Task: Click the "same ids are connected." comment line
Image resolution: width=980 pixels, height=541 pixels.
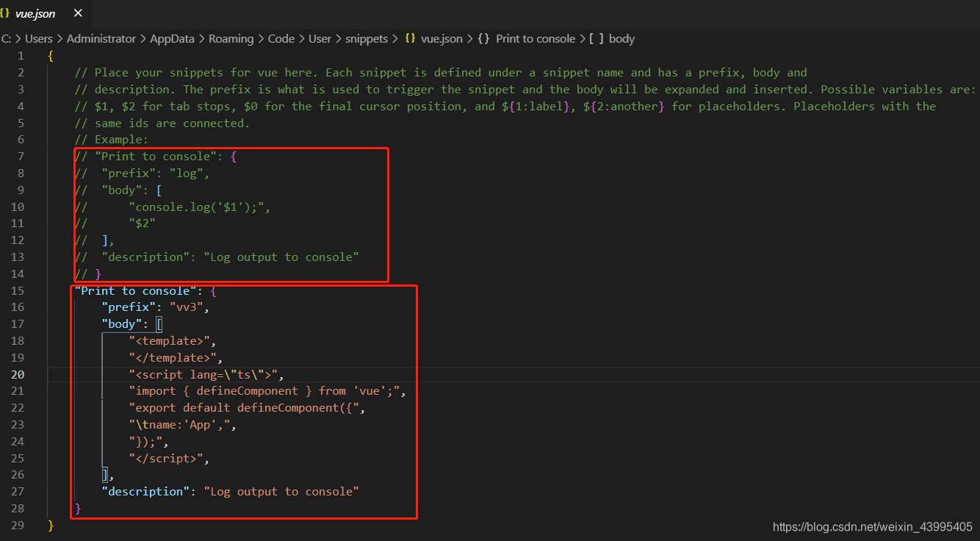Action: (x=162, y=123)
